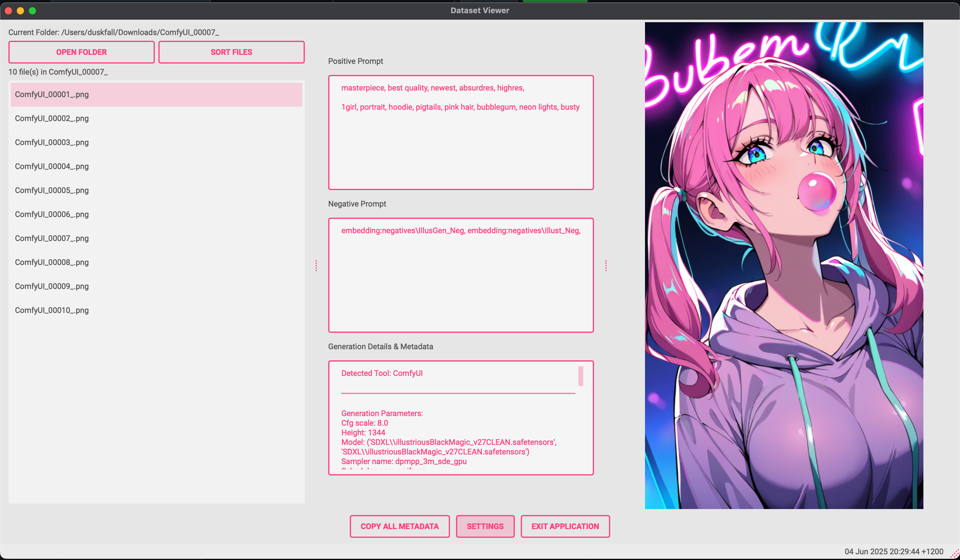Choose ComfyUI_00005_.png from the list

pos(52,190)
